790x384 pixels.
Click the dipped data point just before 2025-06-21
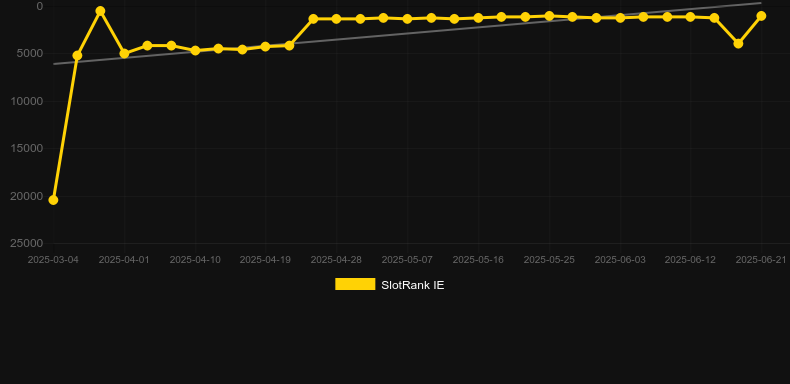[x=738, y=43]
